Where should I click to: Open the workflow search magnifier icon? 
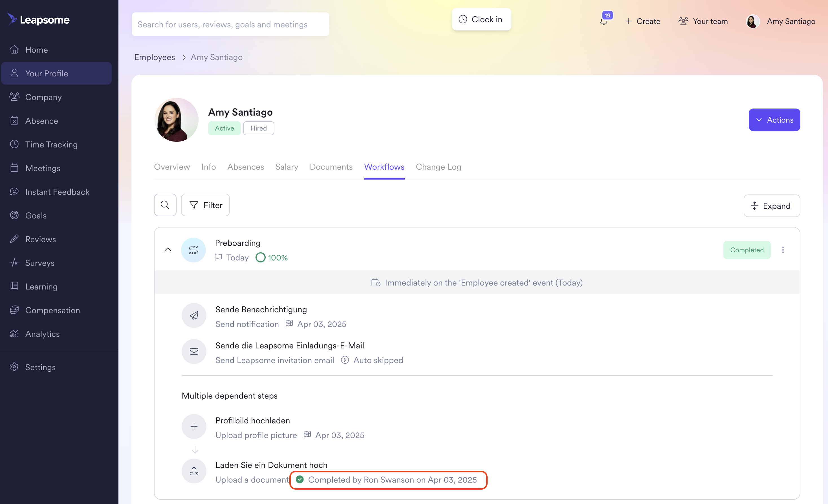(x=165, y=205)
